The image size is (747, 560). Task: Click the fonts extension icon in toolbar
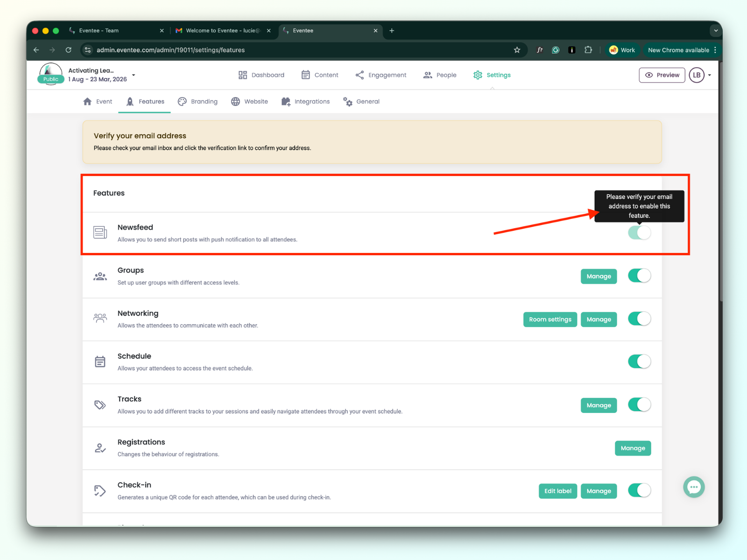[540, 50]
